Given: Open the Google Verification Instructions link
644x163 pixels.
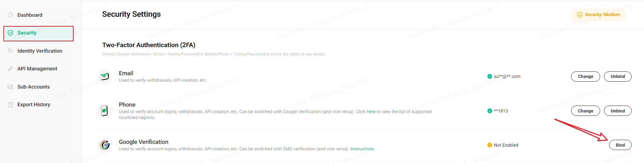Looking at the screenshot, I should [362, 149].
